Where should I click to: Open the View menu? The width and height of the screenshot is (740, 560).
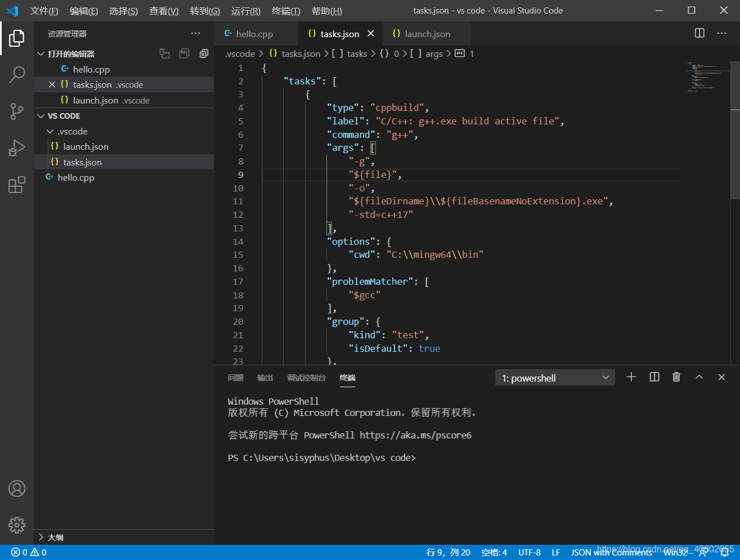[164, 11]
